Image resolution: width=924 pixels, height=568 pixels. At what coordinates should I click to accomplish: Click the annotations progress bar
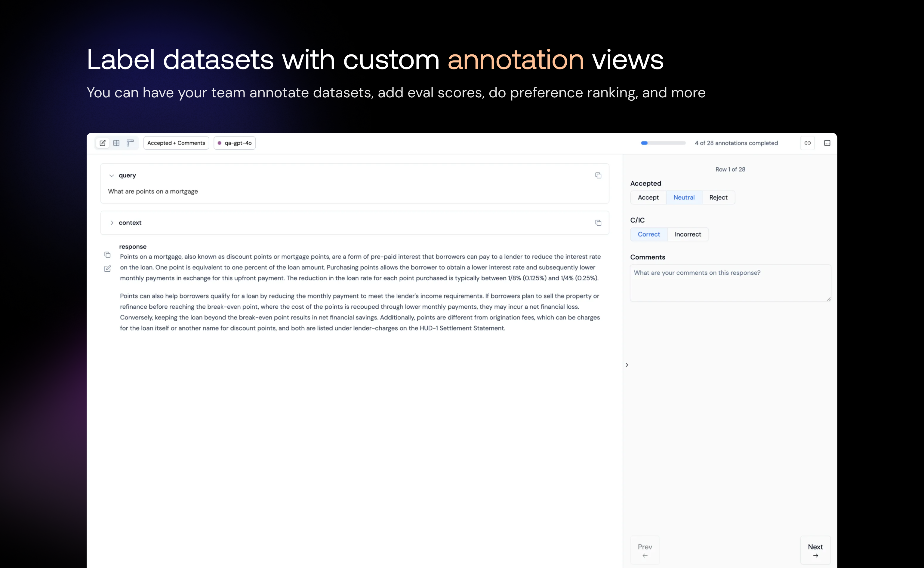pos(663,143)
